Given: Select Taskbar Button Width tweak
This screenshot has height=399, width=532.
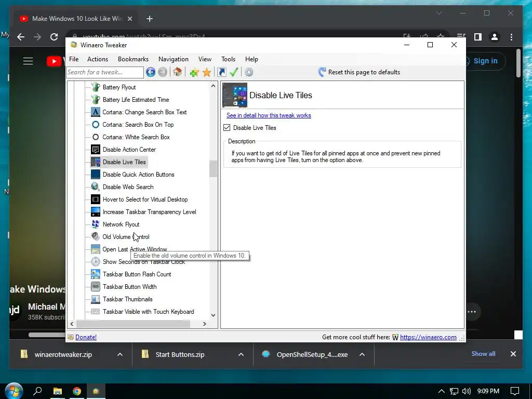Looking at the screenshot, I should [129, 287].
